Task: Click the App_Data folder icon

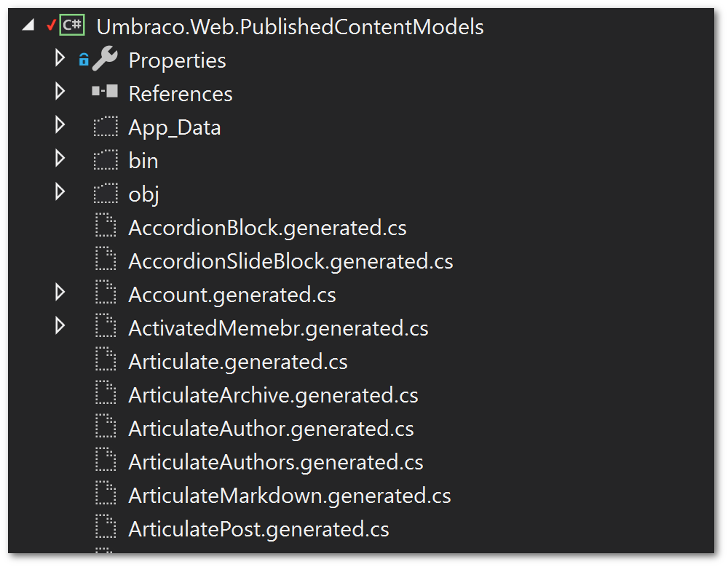Action: [x=106, y=127]
